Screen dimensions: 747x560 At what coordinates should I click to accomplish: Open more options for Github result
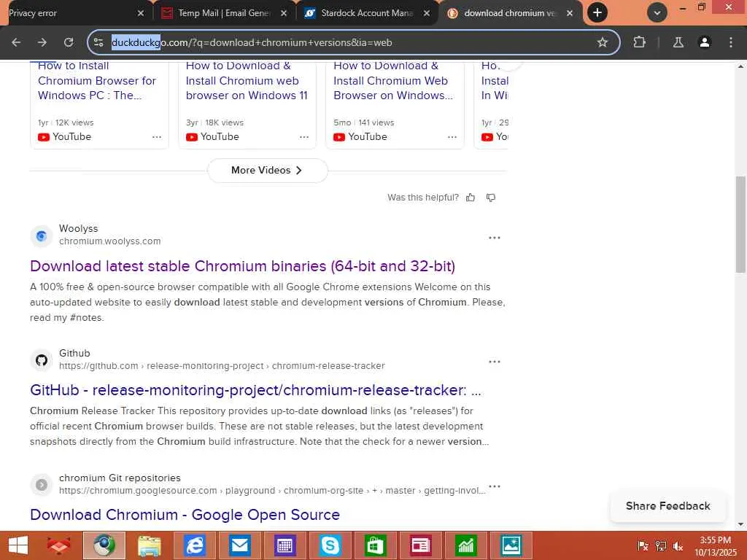(495, 362)
